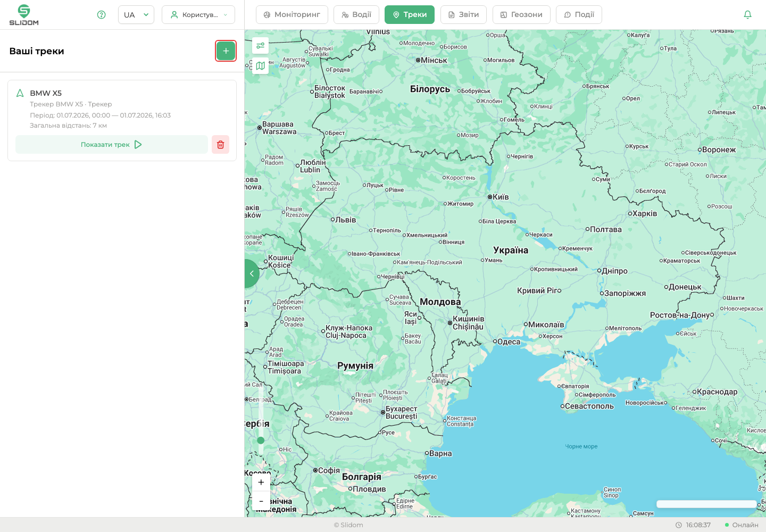Zoom out the map with minus
The width and height of the screenshot is (766, 532).
(x=261, y=501)
